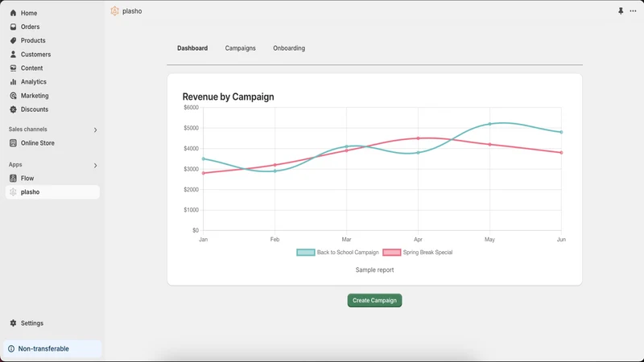Click the plasho logo in header
This screenshot has height=362, width=644.
[x=114, y=11]
